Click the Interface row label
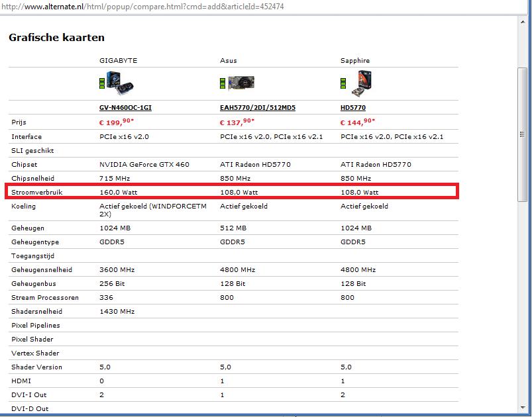The width and height of the screenshot is (532, 417). (27, 136)
